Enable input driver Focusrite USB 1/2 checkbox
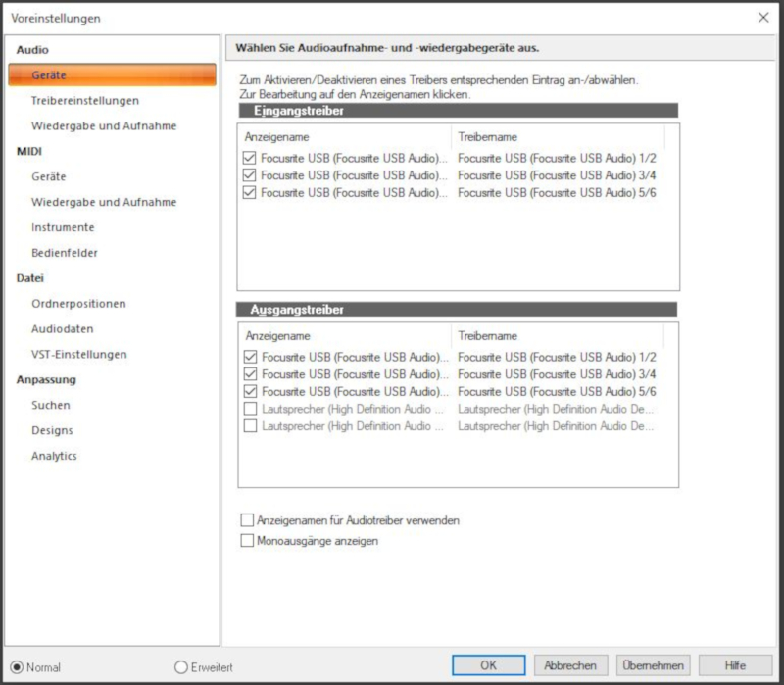The image size is (784, 685). click(x=249, y=158)
